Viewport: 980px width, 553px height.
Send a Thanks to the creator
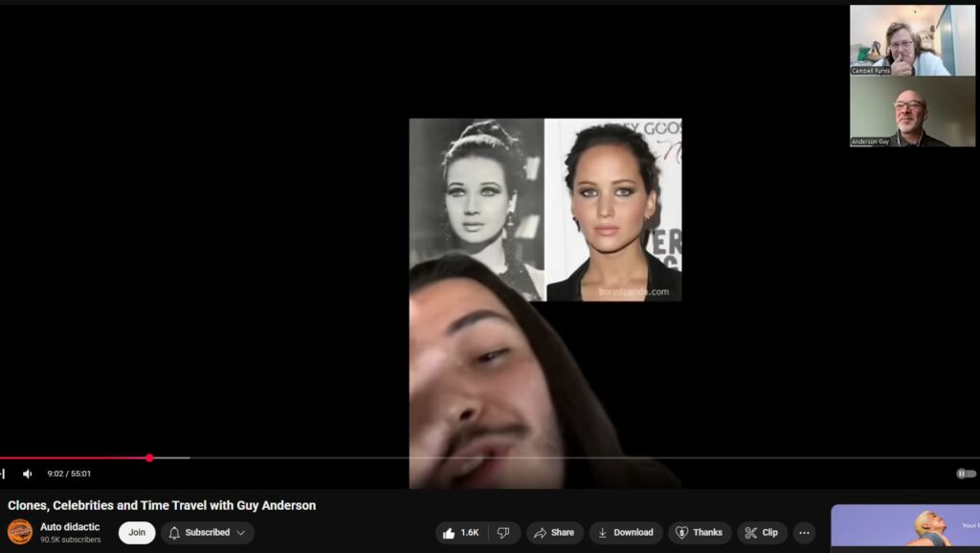coord(700,532)
